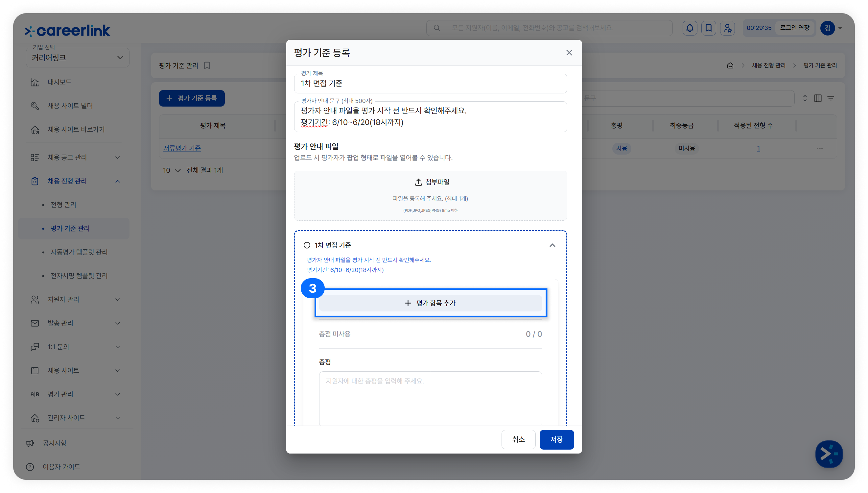Click the 최종등급 column header

(x=682, y=126)
